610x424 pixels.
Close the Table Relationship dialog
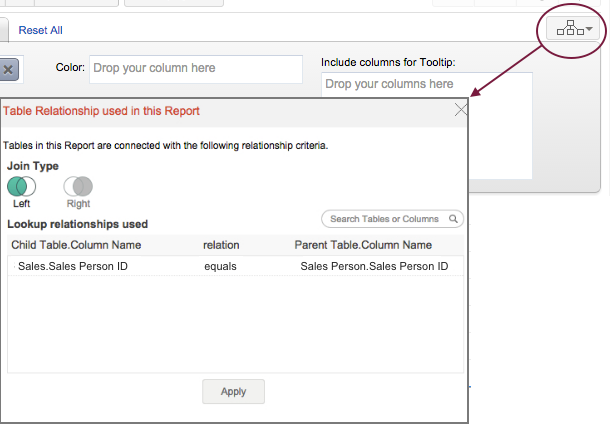click(461, 110)
